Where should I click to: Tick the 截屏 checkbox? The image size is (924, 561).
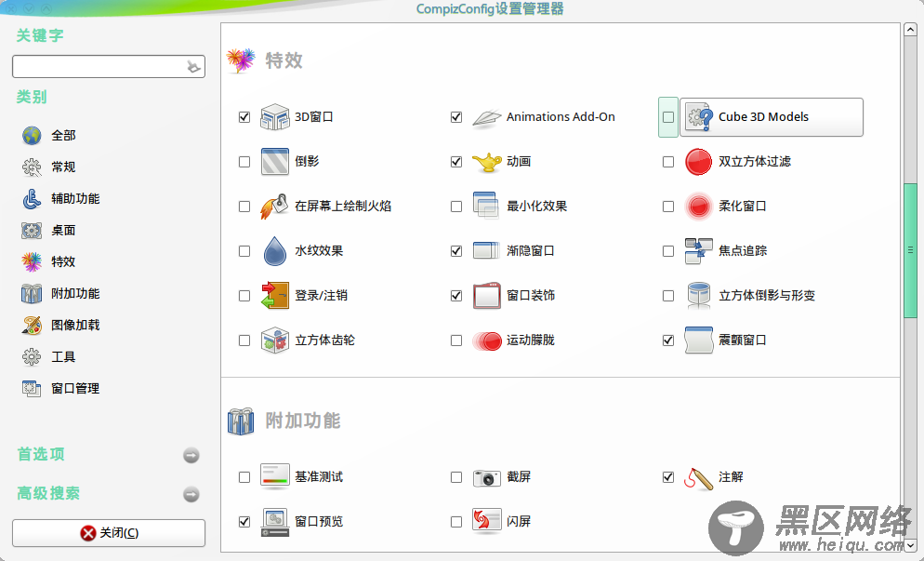coord(456,477)
